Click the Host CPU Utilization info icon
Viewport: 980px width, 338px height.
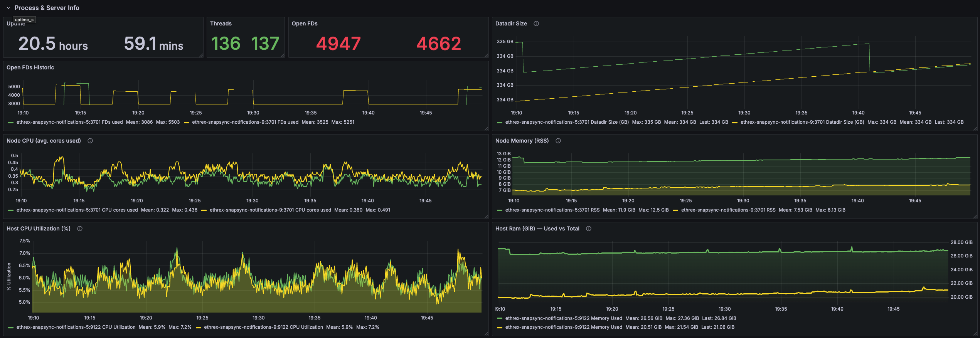pos(80,229)
